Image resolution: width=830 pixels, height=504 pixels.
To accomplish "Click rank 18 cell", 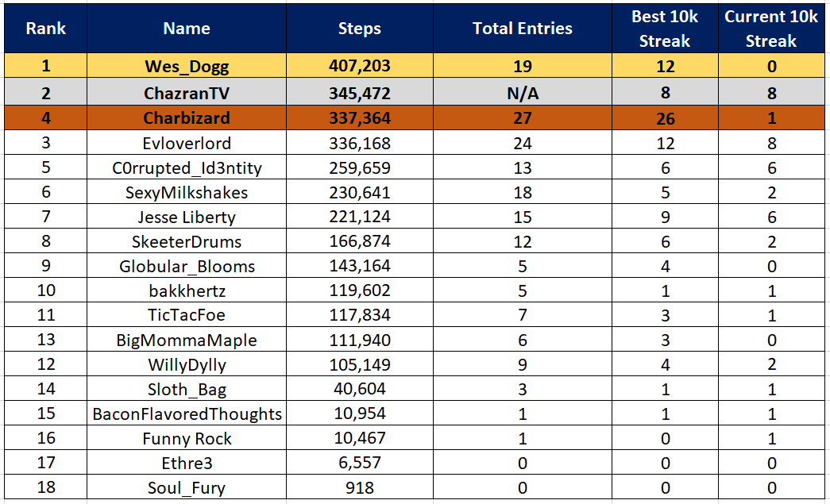I will (x=45, y=487).
